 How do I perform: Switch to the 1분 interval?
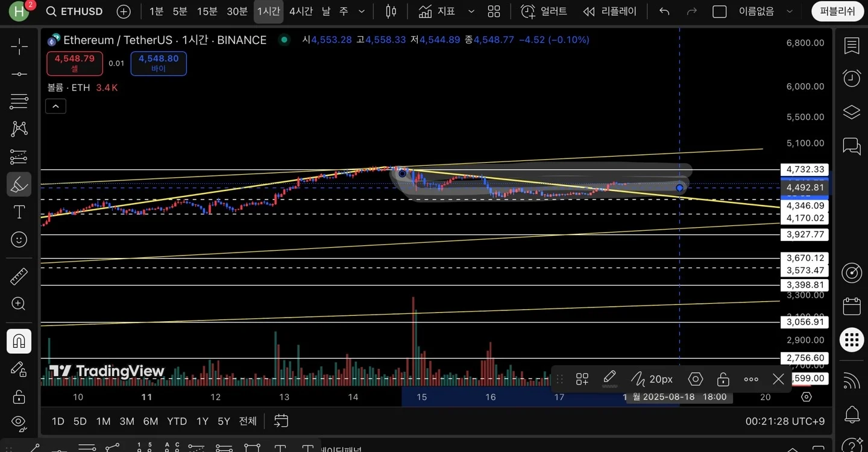pyautogui.click(x=156, y=11)
